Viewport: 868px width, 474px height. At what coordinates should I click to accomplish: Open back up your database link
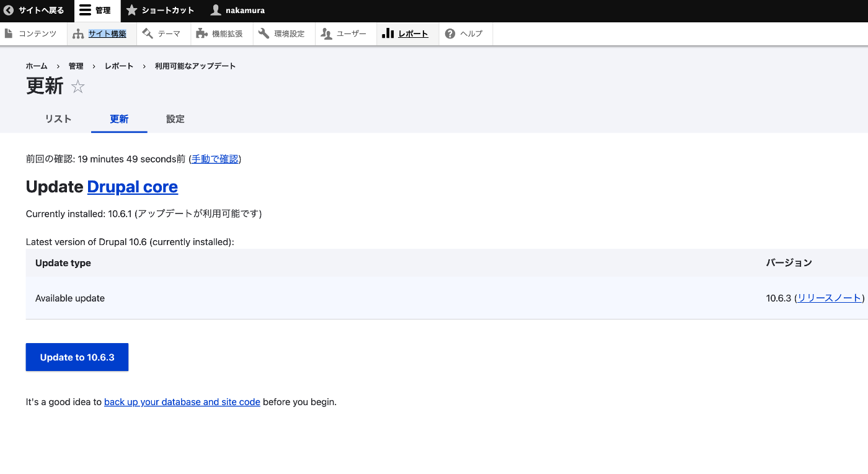182,402
